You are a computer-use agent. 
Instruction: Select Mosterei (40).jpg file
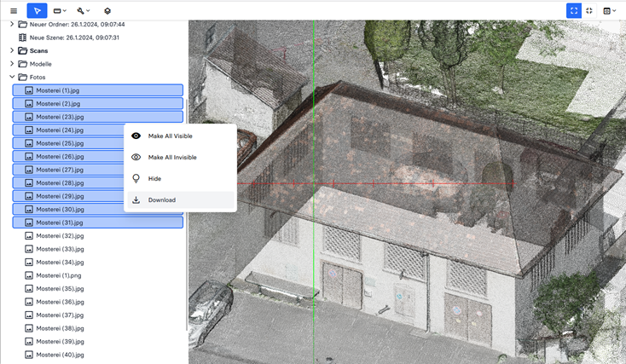60,355
